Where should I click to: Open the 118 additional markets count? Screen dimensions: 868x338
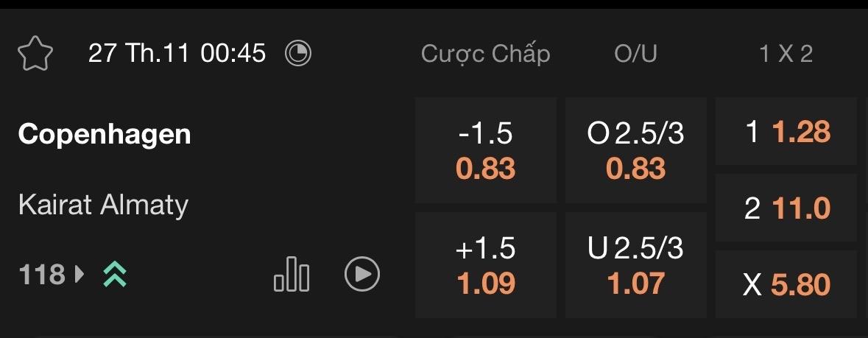[x=41, y=275]
